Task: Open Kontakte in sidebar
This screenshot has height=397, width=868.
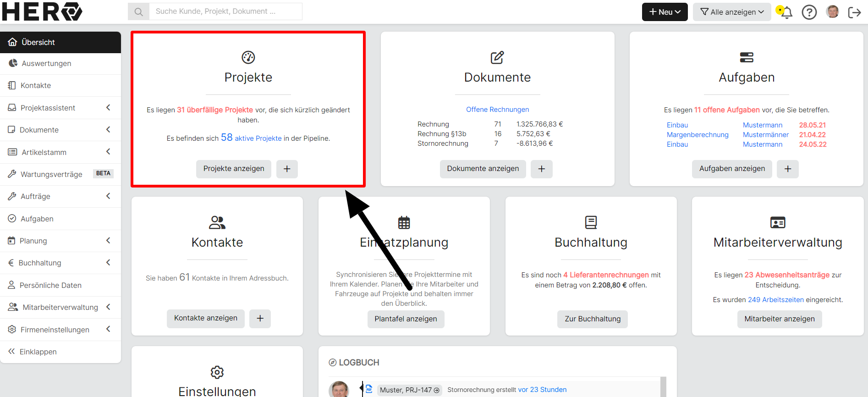Action: pos(60,85)
